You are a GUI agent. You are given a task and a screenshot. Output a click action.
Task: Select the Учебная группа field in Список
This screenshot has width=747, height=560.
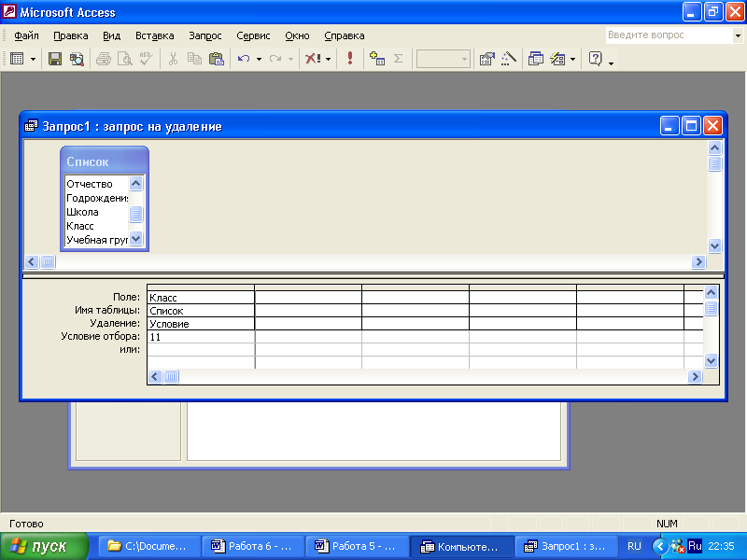(x=97, y=240)
